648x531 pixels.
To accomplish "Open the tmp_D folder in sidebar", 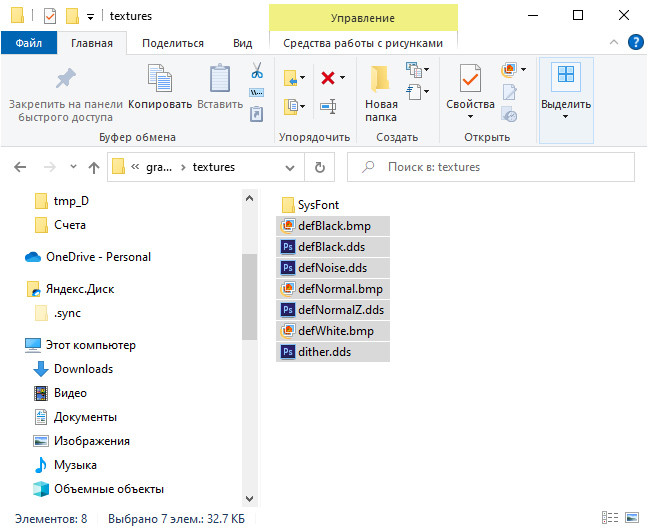I will pos(62,201).
